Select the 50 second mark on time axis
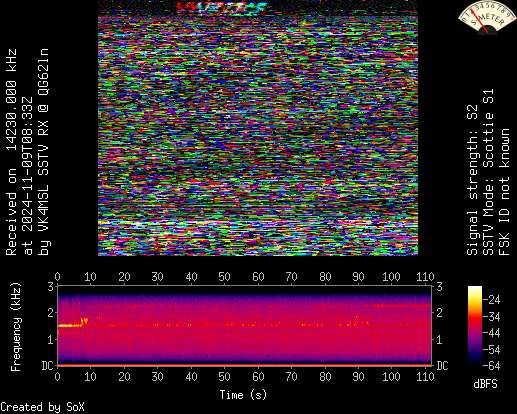Screen dimensions: 517x414 click(x=224, y=377)
